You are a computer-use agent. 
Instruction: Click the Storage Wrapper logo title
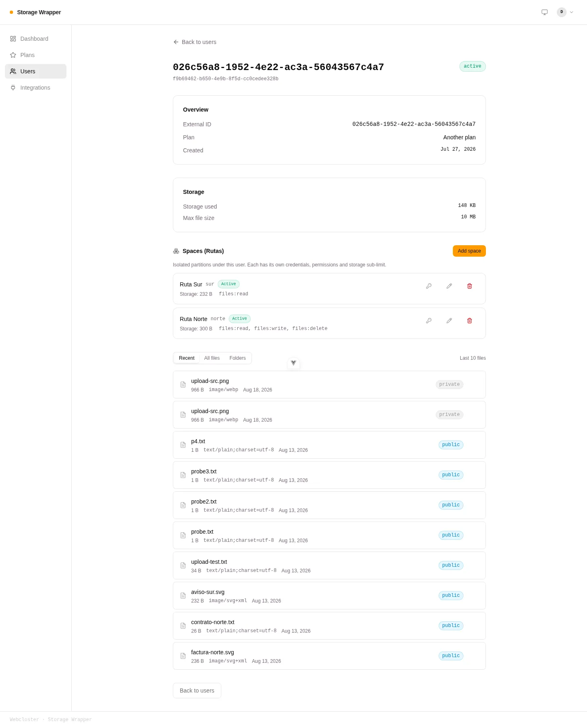coord(39,12)
